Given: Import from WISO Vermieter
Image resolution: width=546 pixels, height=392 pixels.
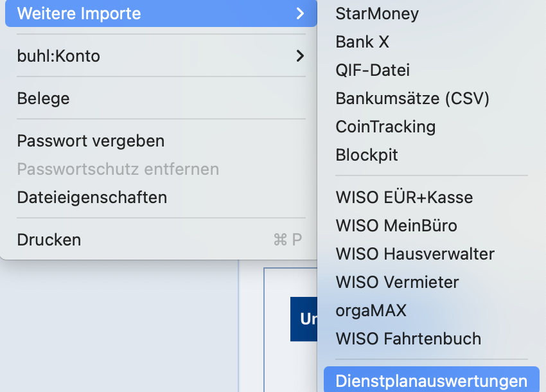Looking at the screenshot, I should (397, 282).
